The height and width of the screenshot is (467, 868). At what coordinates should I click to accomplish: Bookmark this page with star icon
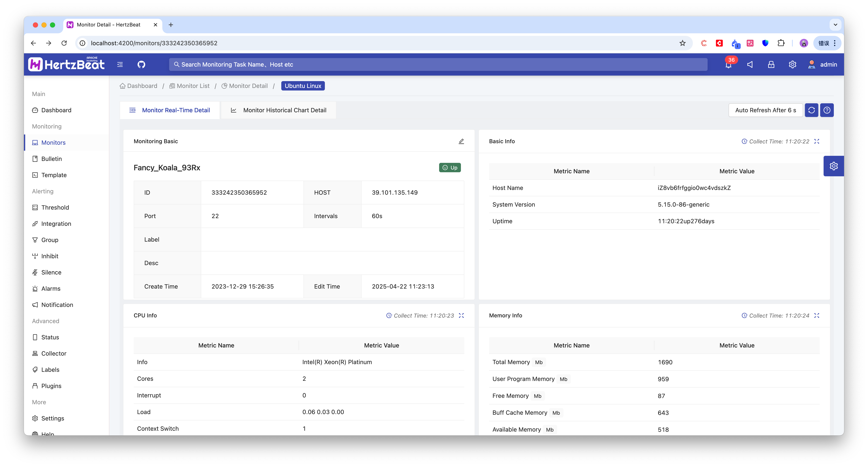(x=682, y=43)
